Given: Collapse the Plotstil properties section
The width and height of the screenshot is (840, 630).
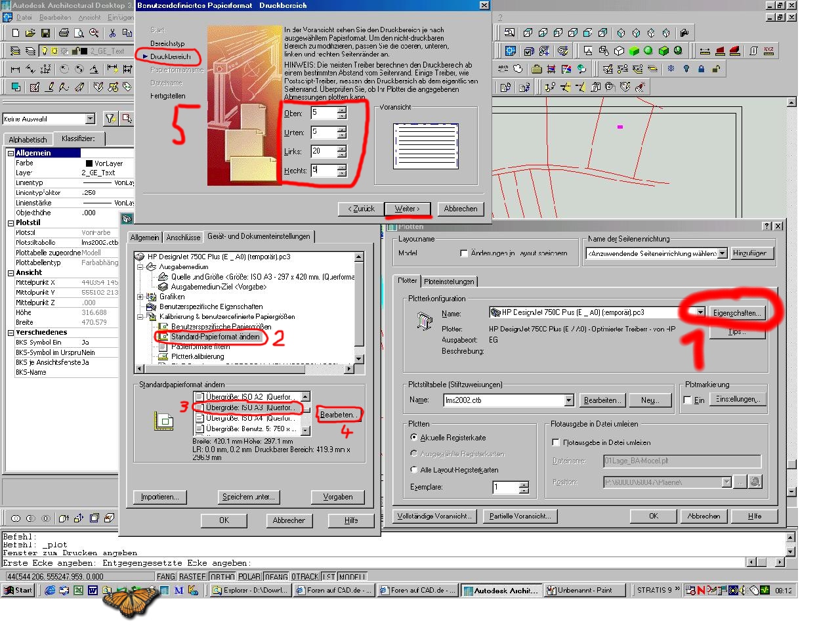Looking at the screenshot, I should (10, 223).
